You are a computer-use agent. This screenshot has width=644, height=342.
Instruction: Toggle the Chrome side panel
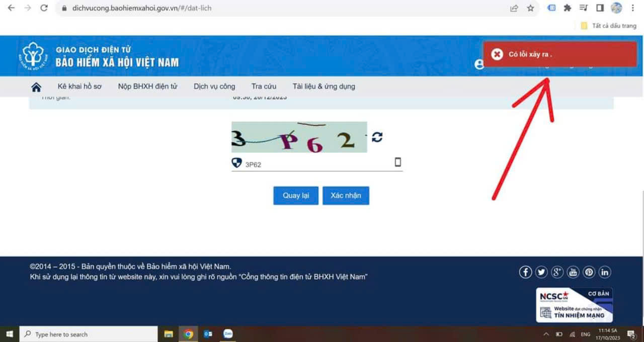pos(600,8)
